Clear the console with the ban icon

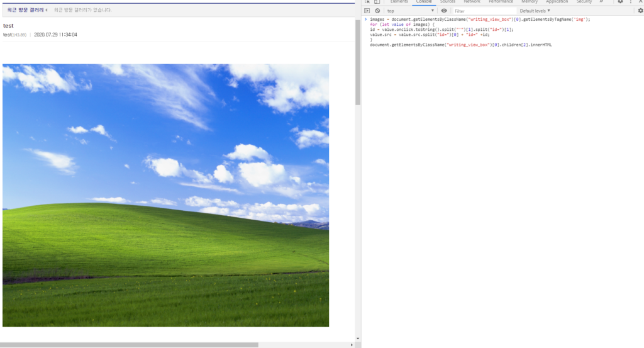(x=377, y=11)
